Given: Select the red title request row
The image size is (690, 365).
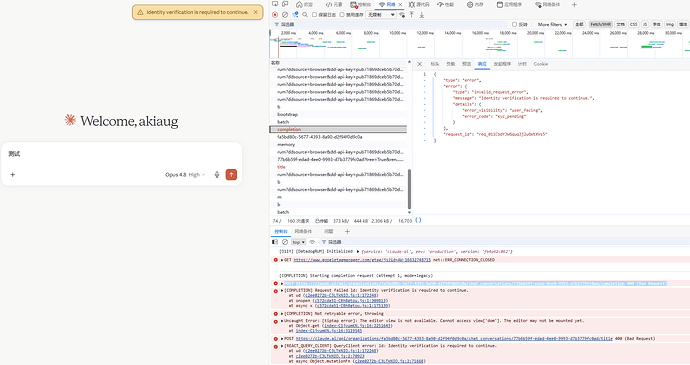Looking at the screenshot, I should pos(338,167).
